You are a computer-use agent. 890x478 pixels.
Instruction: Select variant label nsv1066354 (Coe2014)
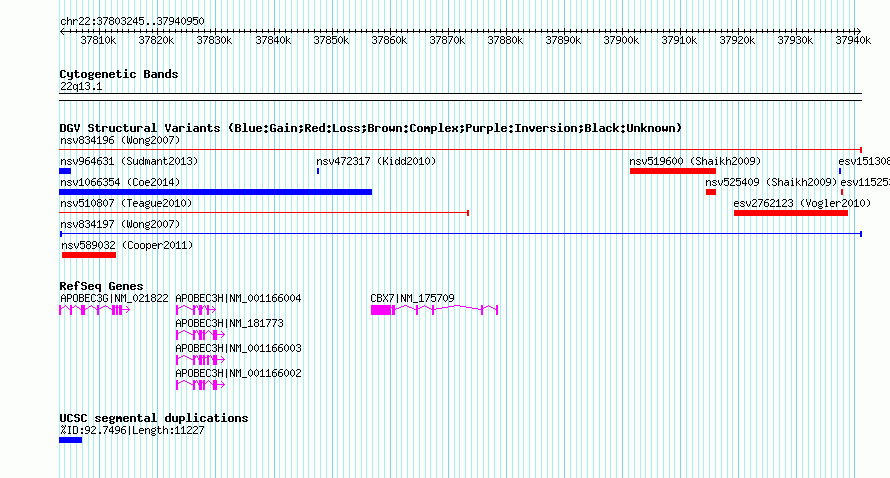120,182
